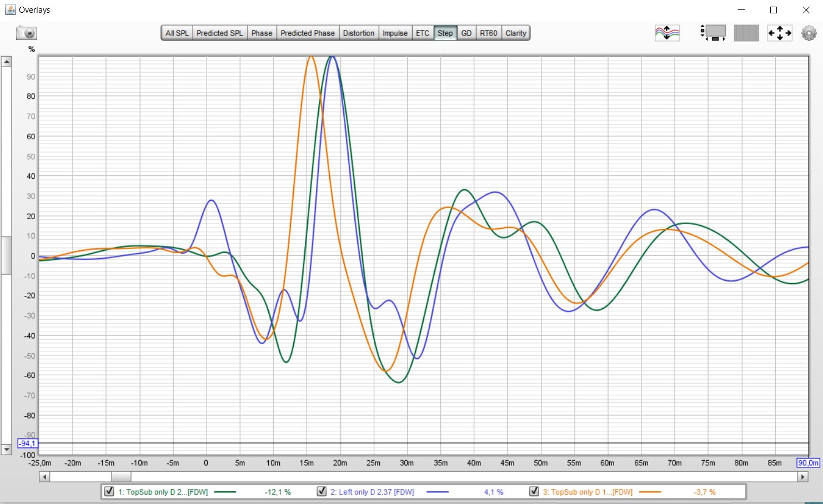Click the 4,1 % trace value
Image resolution: width=823 pixels, height=504 pixels.
494,492
